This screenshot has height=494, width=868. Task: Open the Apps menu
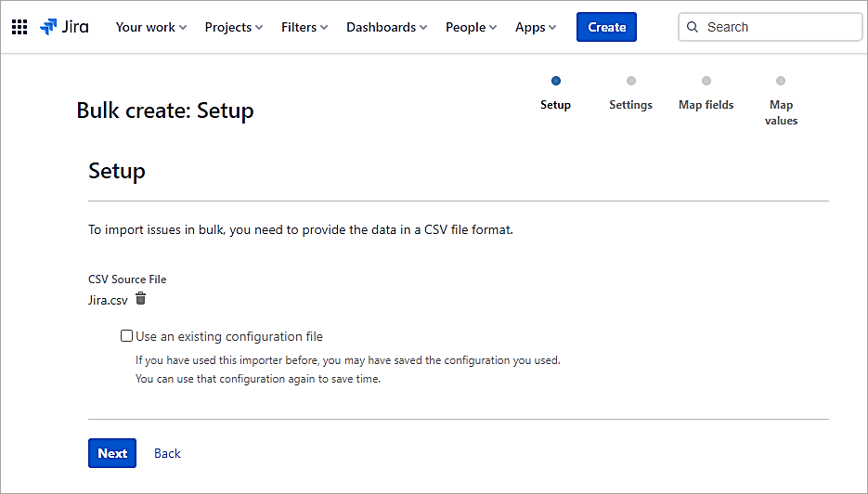[536, 27]
